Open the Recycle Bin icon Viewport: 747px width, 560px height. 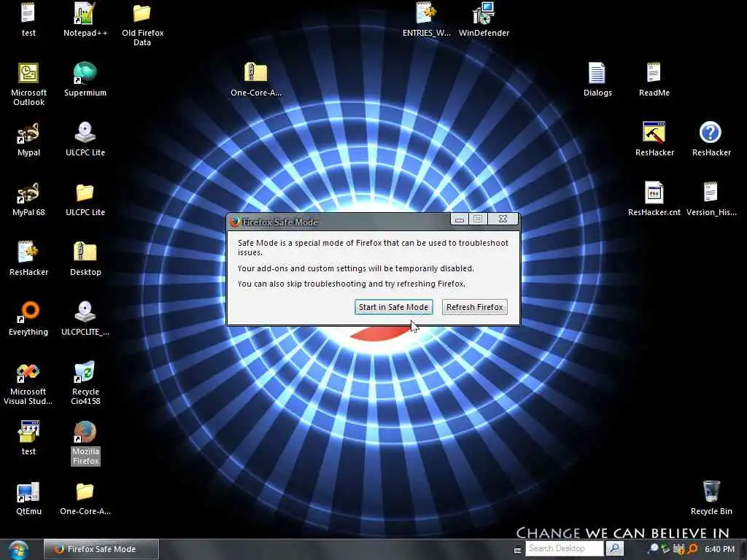(x=711, y=499)
